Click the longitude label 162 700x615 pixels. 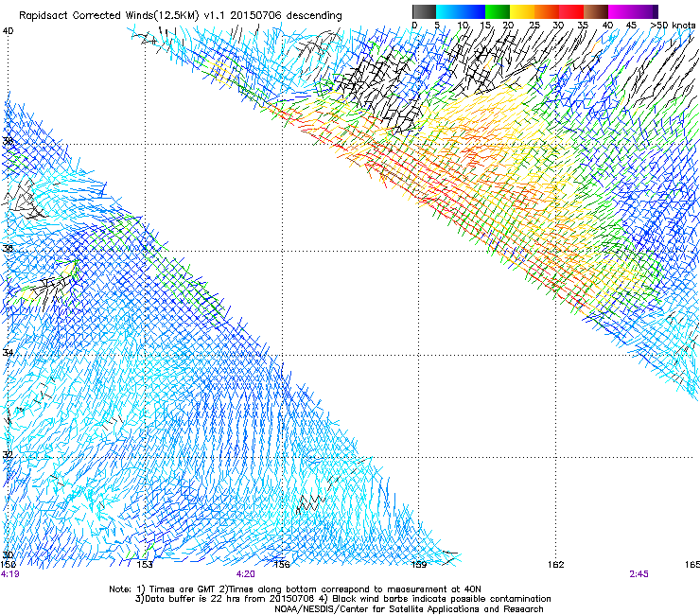pyautogui.click(x=556, y=565)
